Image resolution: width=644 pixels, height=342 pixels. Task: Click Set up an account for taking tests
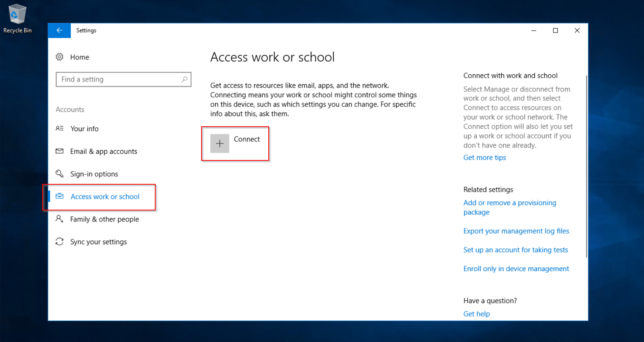coord(515,250)
